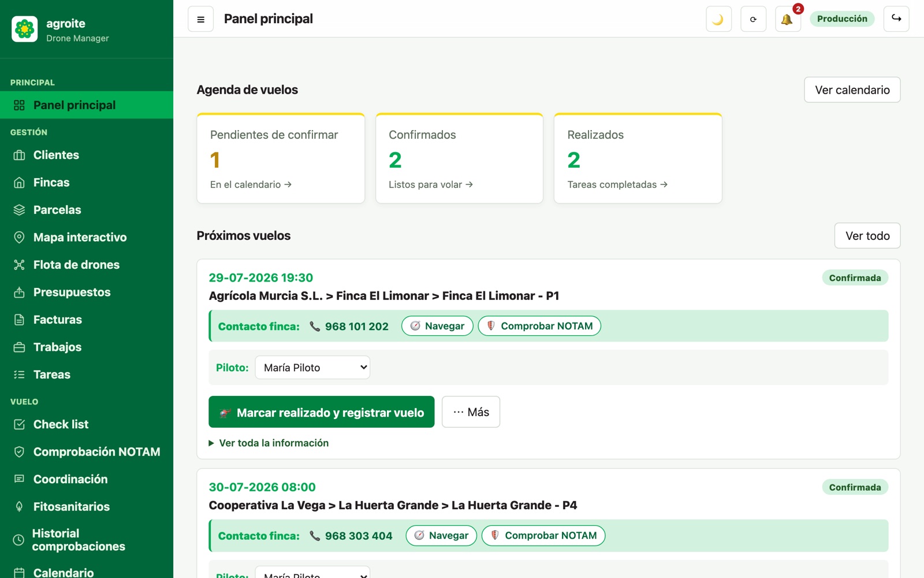This screenshot has height=578, width=924.
Task: Click the Ver todo button
Action: pos(867,236)
